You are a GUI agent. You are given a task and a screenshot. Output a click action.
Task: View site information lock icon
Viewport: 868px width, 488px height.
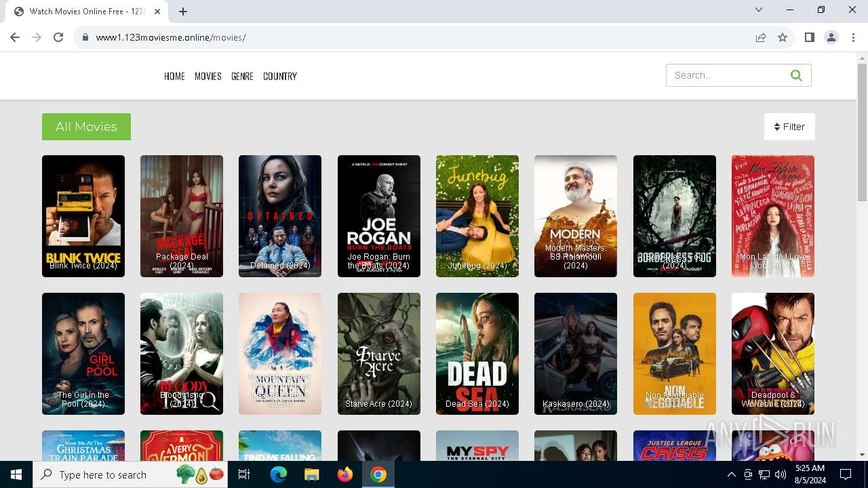(85, 37)
